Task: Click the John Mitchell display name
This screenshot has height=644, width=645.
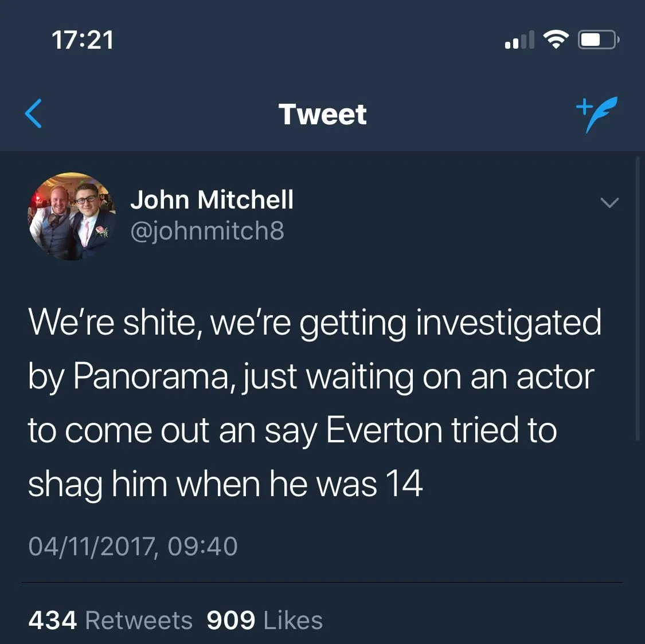Action: [x=212, y=200]
